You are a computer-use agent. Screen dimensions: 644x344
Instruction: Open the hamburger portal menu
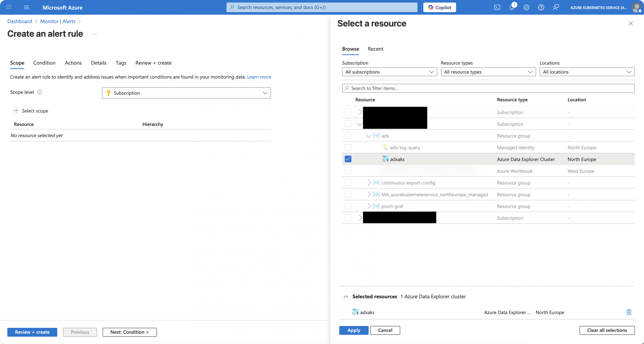click(26, 7)
